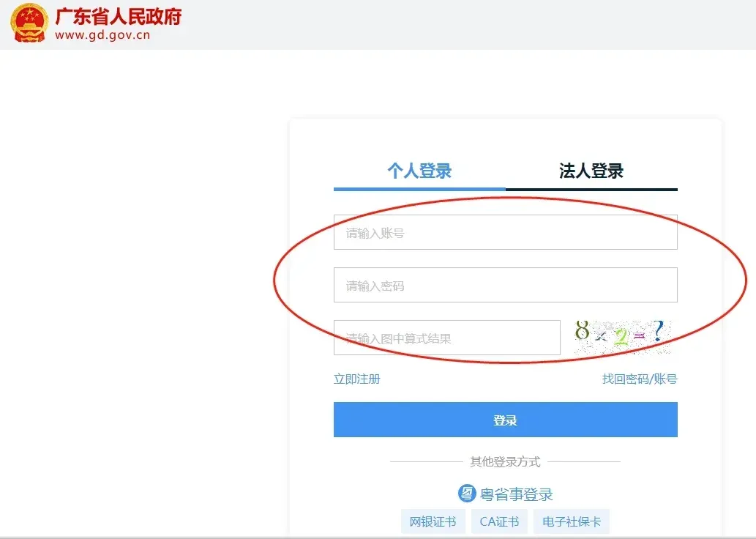Select the 电子社保卡 login option
756x539 pixels.
point(571,521)
